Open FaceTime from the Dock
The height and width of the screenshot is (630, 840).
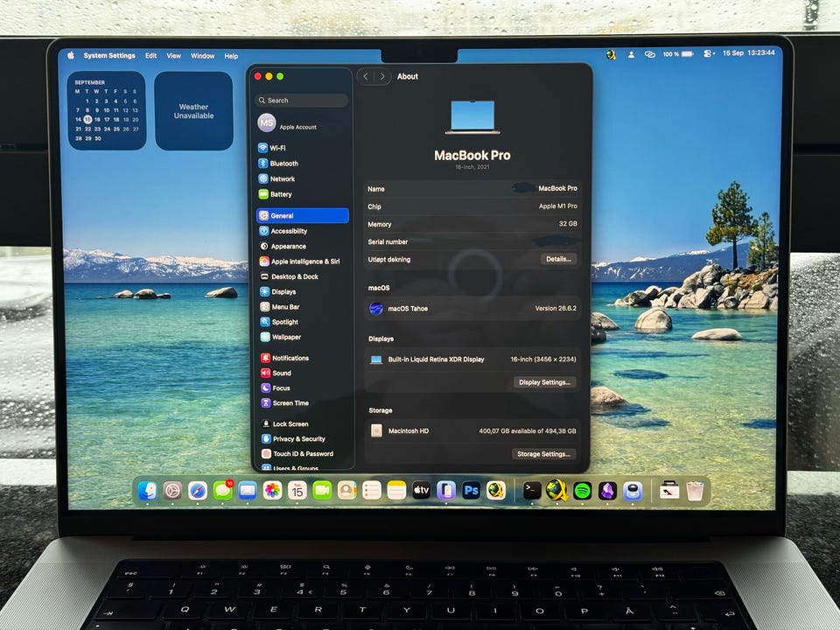pyautogui.click(x=322, y=491)
